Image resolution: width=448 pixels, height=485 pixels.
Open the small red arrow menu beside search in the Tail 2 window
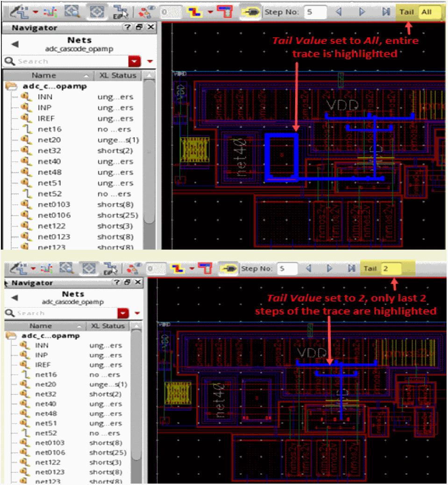point(137,313)
